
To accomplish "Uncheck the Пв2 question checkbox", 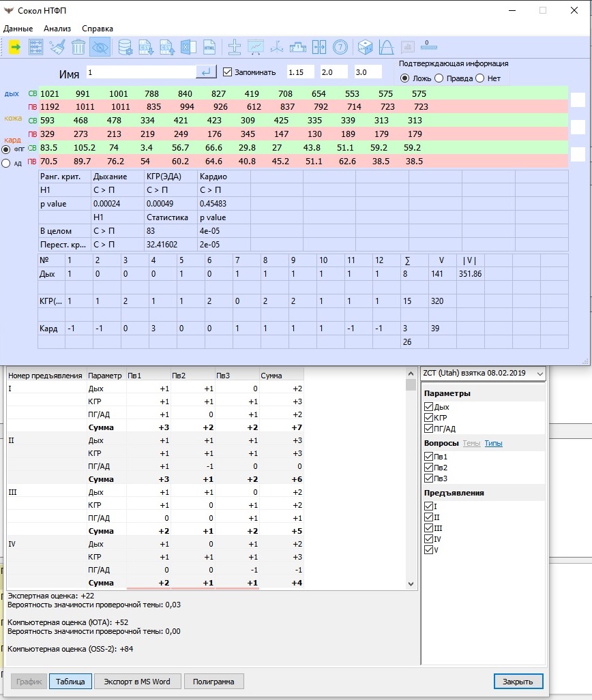I will [x=428, y=468].
